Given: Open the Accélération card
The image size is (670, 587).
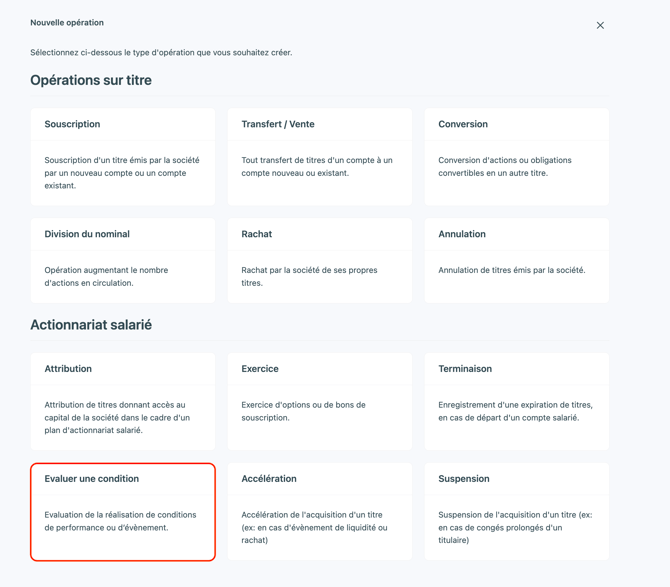Looking at the screenshot, I should click(320, 511).
